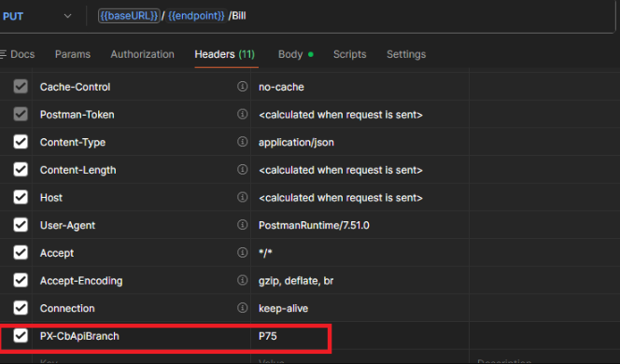Click the Host calculated value
Screen dimensions: 620x364
click(x=341, y=198)
